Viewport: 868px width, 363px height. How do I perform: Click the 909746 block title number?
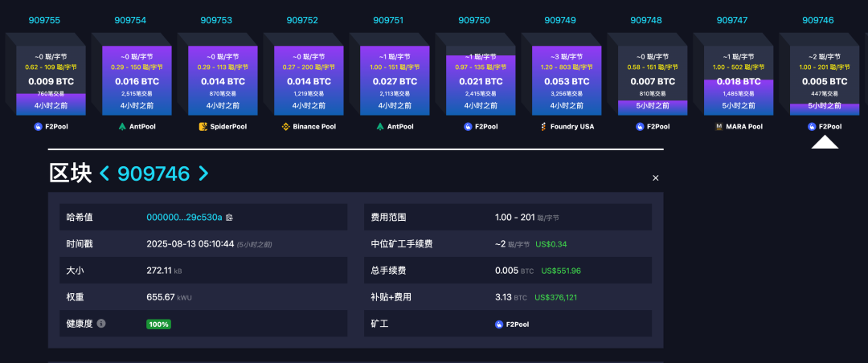[154, 173]
